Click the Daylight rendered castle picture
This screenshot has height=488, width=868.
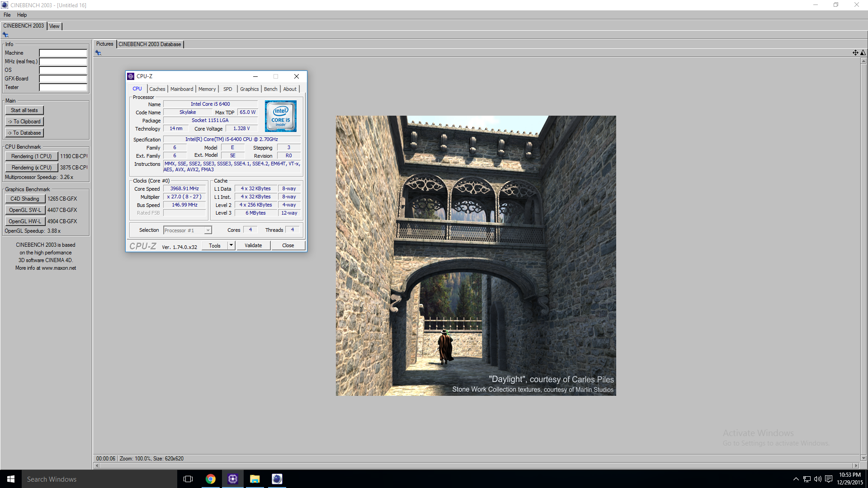point(476,256)
